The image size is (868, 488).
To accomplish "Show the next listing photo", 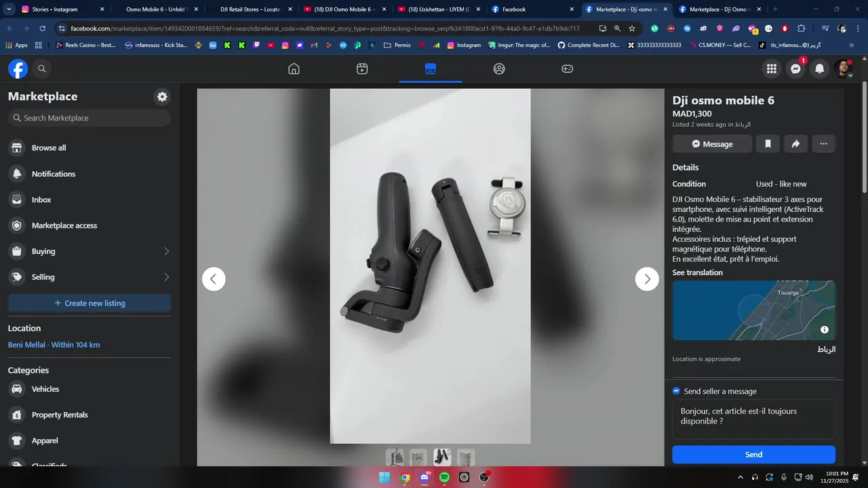I will pos(647,279).
